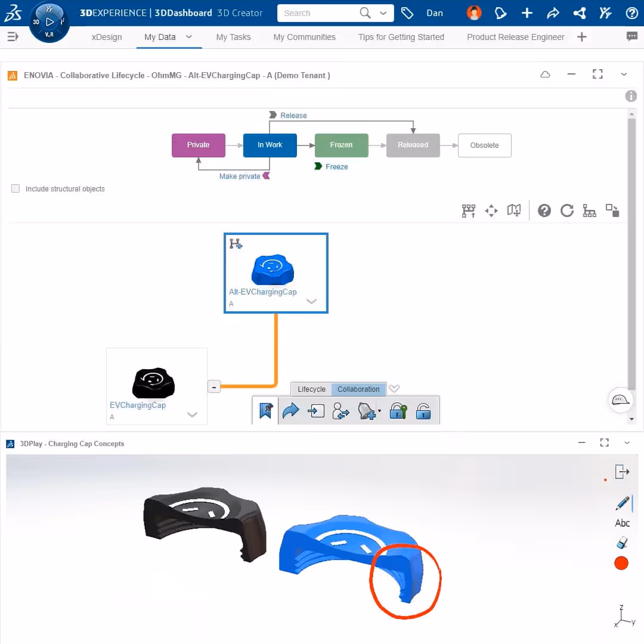Screen dimensions: 644x644
Task: Click the exit icon in 3DPlay
Action: (622, 472)
